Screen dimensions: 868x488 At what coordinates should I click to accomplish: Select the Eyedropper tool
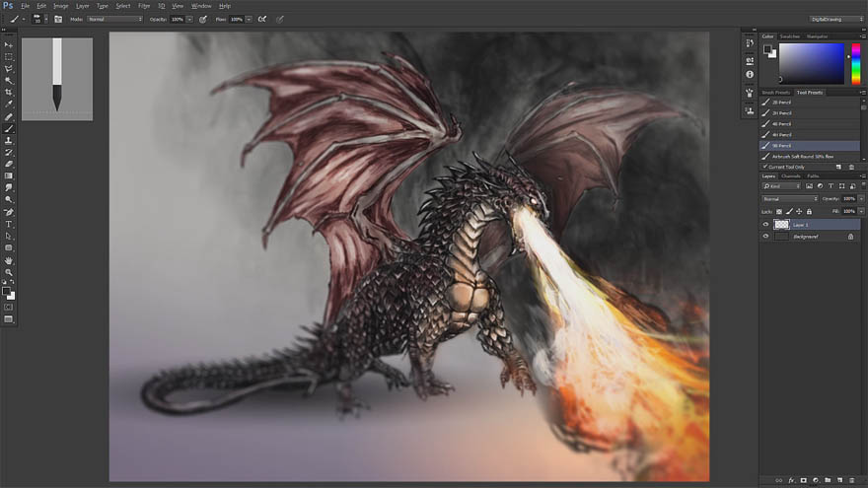(8, 105)
